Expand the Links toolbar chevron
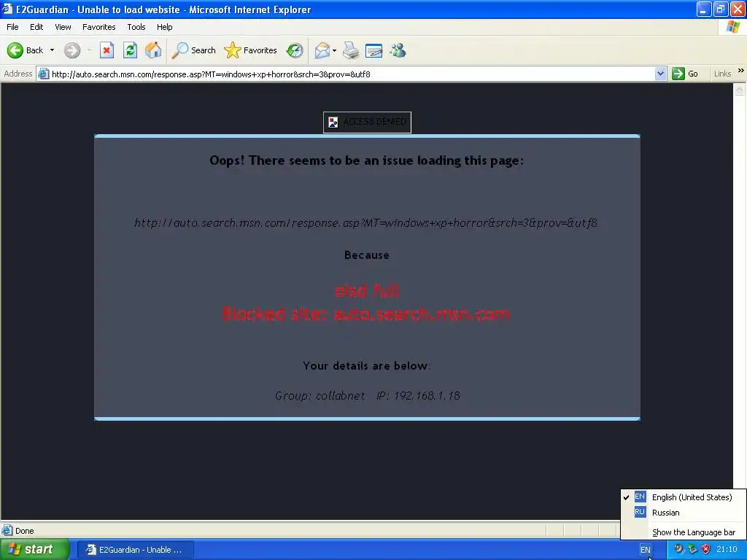747x560 pixels. click(740, 71)
